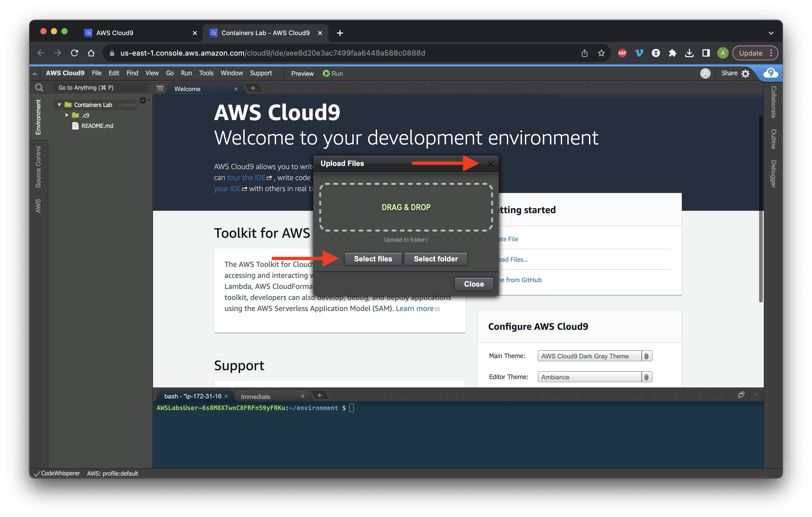Open the browser tab search chevron
This screenshot has height=517, width=812.
coord(771,33)
